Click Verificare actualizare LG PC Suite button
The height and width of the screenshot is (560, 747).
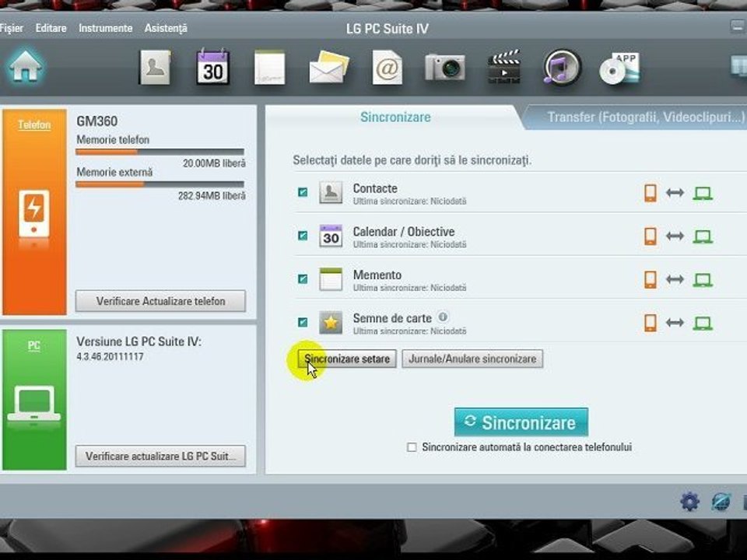coord(160,456)
